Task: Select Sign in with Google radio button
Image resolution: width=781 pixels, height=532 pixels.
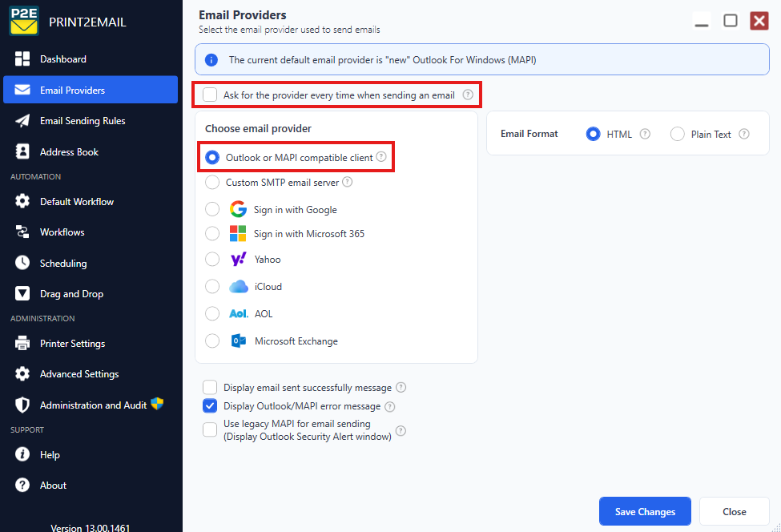Action: pos(212,209)
